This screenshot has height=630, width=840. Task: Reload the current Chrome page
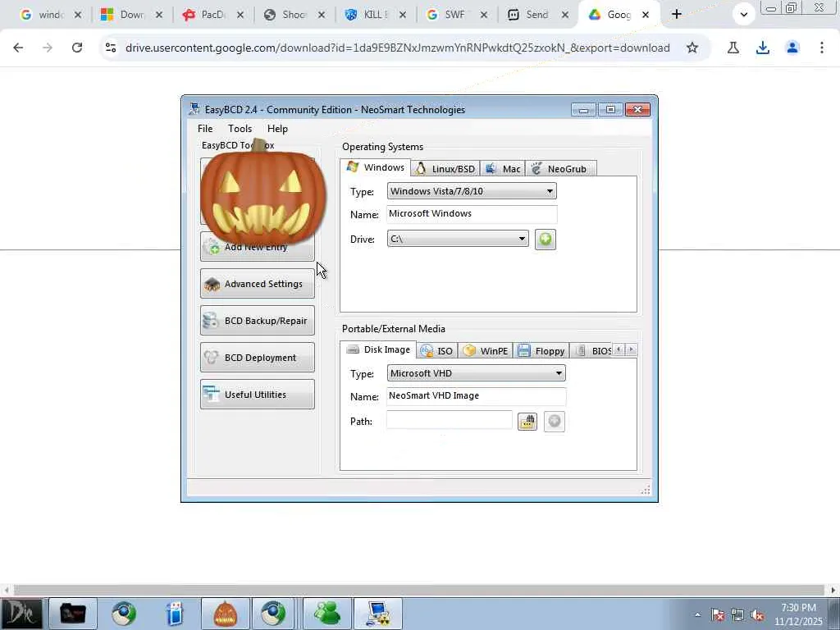77,48
